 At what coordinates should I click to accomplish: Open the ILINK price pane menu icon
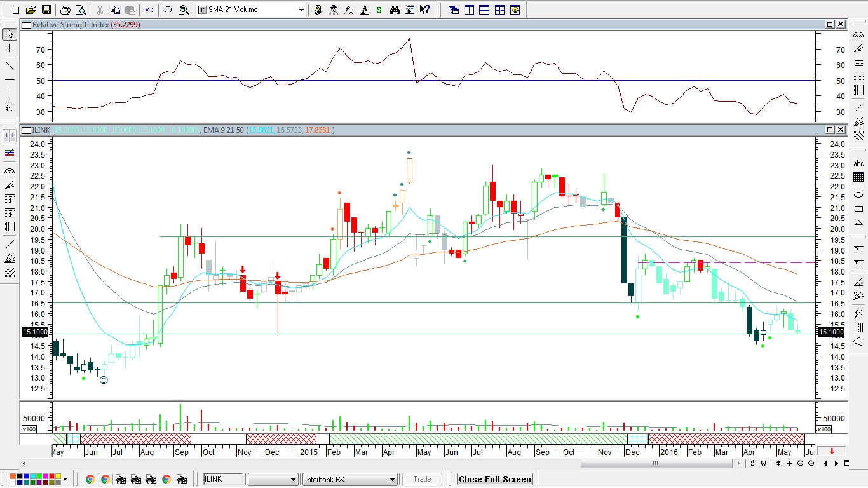click(x=26, y=130)
